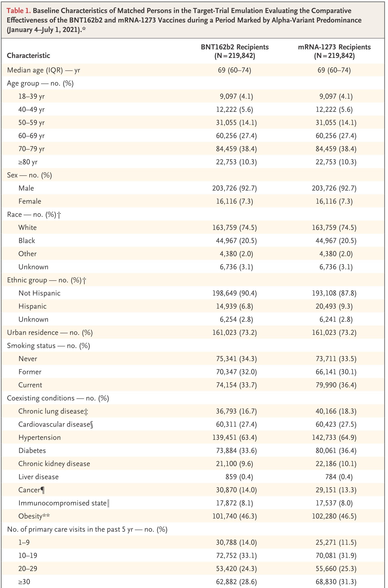Image resolution: width=388 pixels, height=588 pixels.
Task: Click the mRNA-1273 value for Diabetes
Action: 336,451
